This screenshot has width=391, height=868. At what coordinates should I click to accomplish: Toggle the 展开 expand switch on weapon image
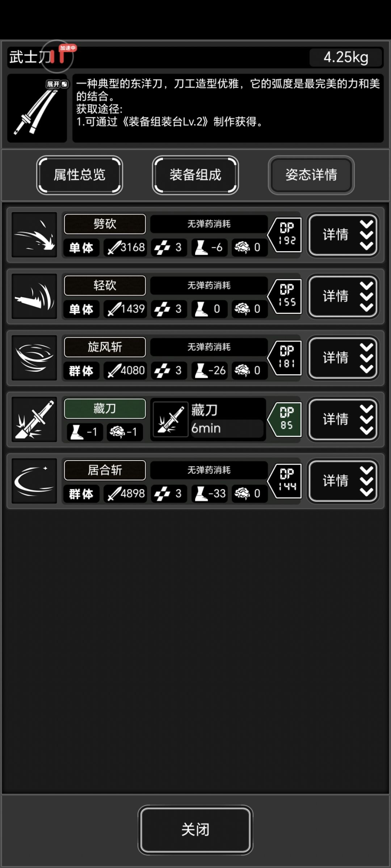[x=57, y=84]
